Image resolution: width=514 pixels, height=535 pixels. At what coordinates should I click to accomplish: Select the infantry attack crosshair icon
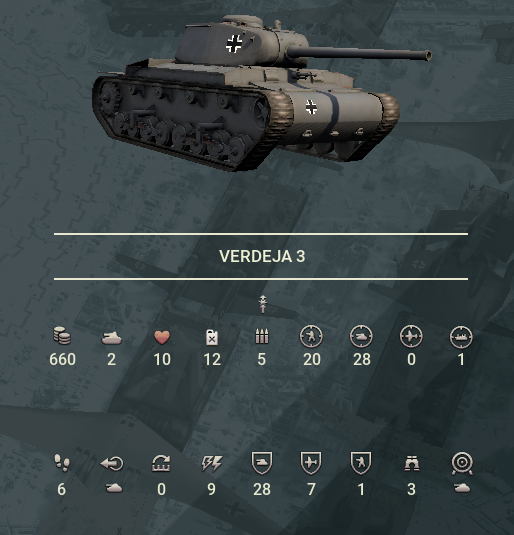pos(311,336)
